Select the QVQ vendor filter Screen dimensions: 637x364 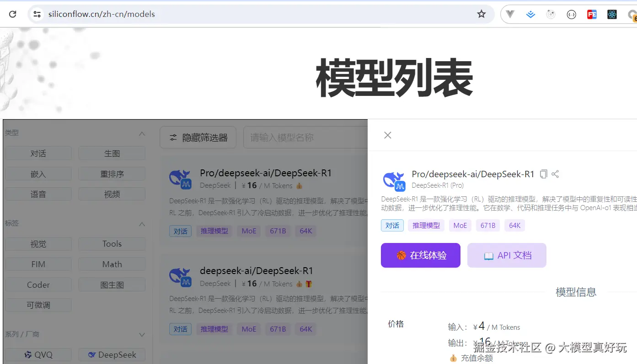[x=38, y=355]
